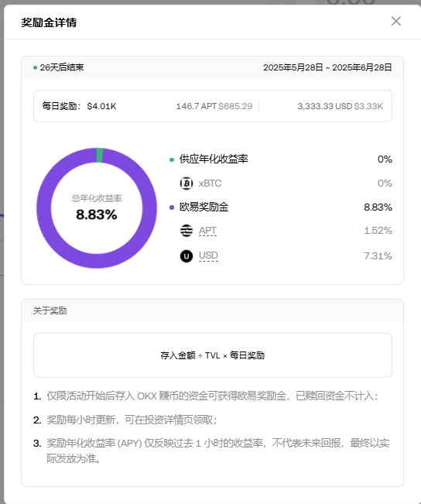Click the APT token icon
This screenshot has width=421, height=504.
187,231
